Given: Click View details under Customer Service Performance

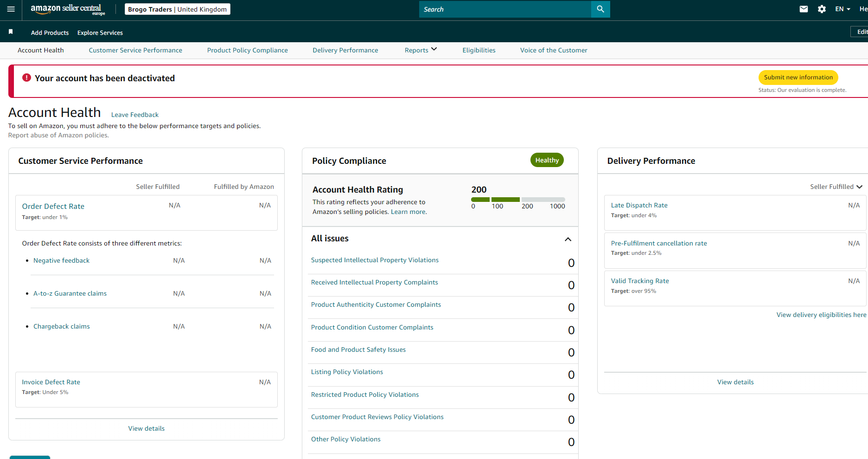Looking at the screenshot, I should [147, 428].
